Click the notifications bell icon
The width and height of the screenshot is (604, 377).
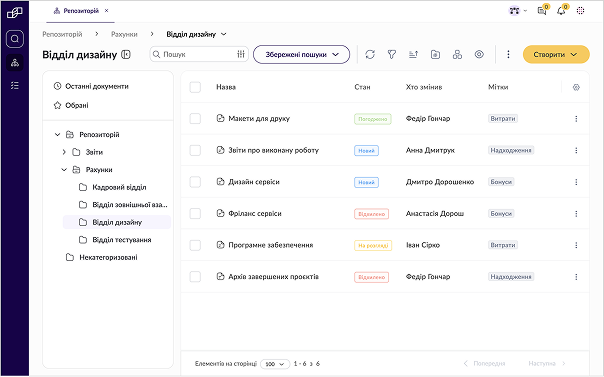tap(561, 11)
